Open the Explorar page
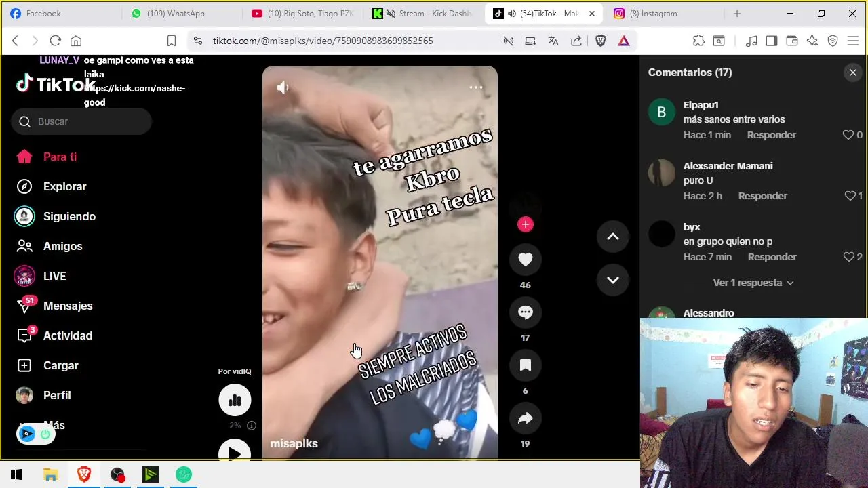This screenshot has width=868, height=488. click(64, 186)
